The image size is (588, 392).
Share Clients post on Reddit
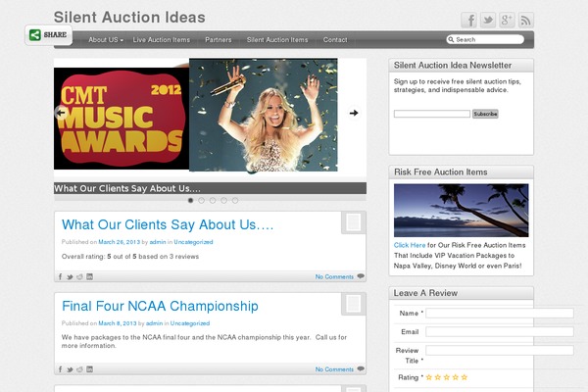coord(79,276)
